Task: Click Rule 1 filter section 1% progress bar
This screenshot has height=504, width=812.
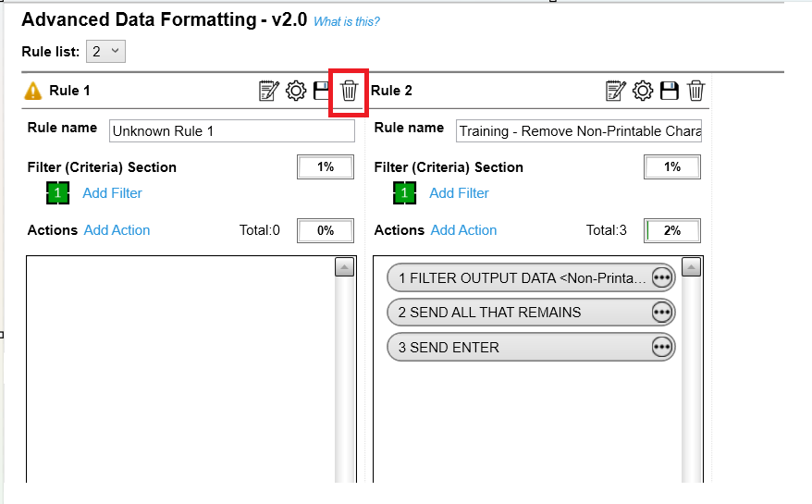Action: click(326, 166)
